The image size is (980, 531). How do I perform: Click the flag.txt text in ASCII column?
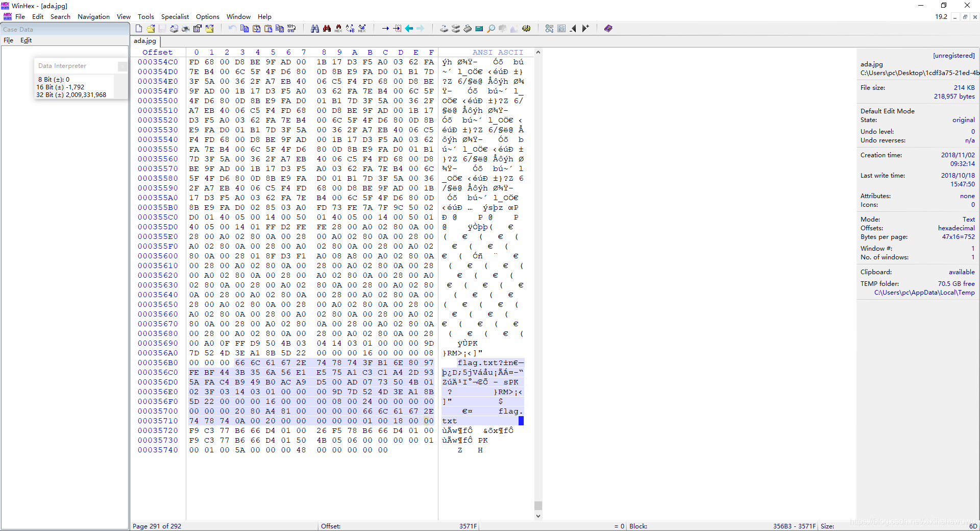tap(478, 363)
